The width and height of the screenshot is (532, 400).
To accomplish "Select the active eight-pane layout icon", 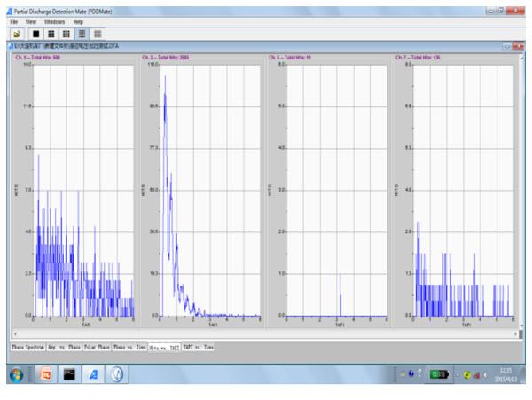I will (x=82, y=32).
